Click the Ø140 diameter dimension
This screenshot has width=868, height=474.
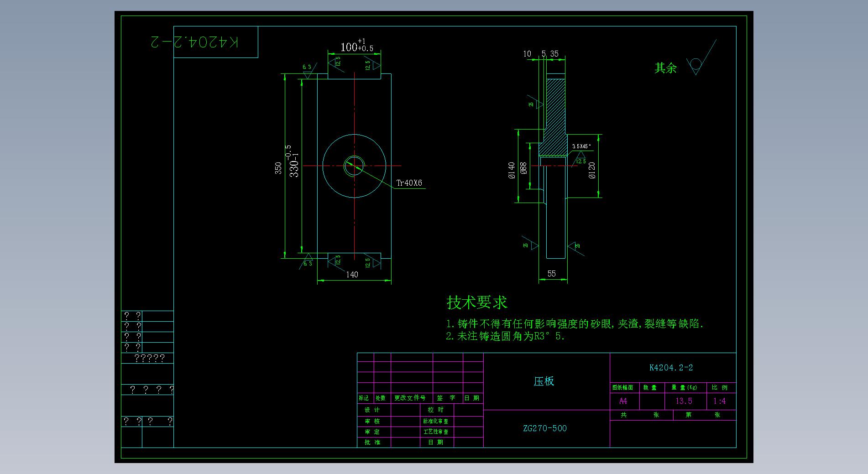(512, 170)
